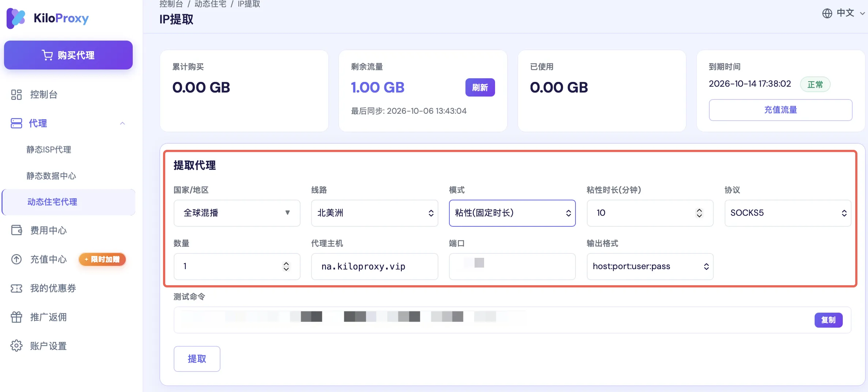Open the 国家/地区 全球混播 dropdown

pyautogui.click(x=237, y=213)
